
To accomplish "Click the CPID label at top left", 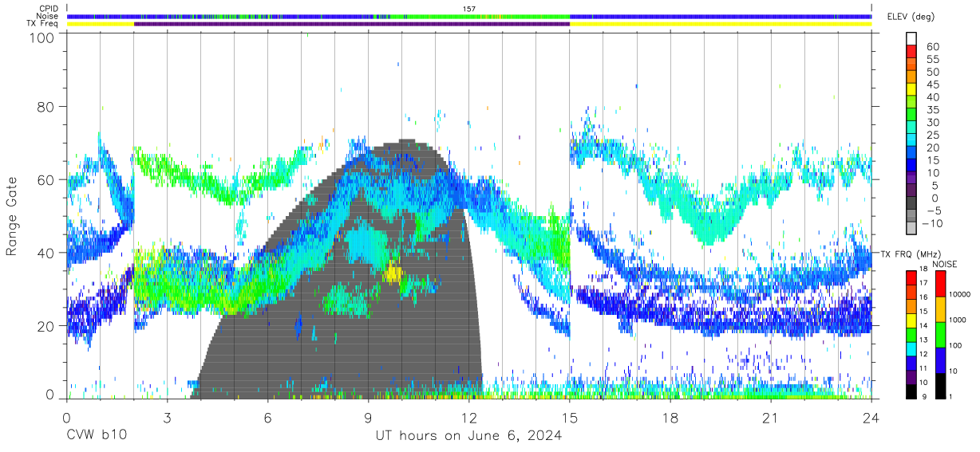I will tap(49, 9).
